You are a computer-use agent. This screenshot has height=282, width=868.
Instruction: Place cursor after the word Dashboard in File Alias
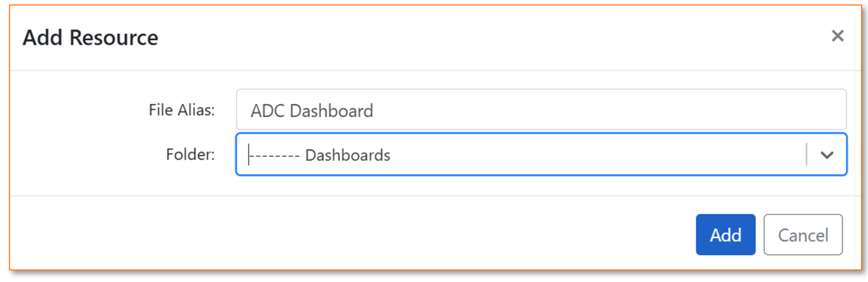point(375,110)
